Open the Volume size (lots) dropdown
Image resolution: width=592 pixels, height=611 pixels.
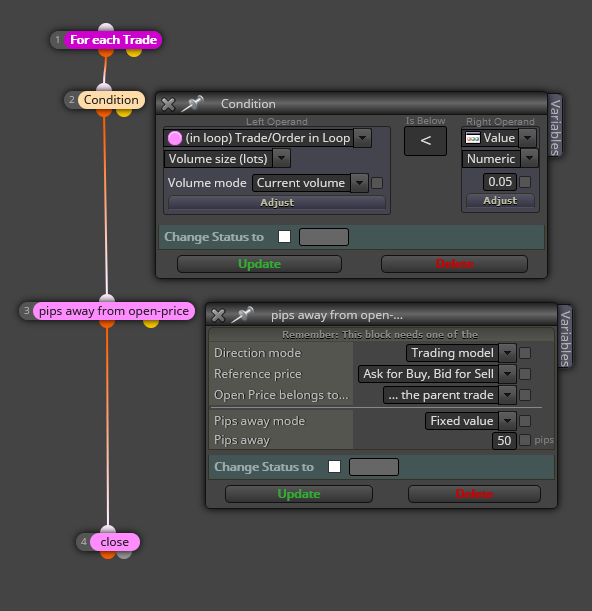282,159
